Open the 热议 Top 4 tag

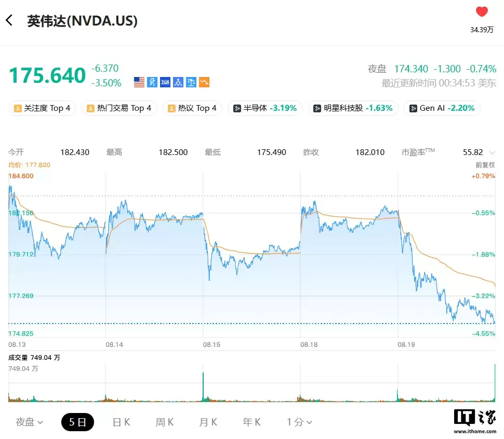point(192,108)
